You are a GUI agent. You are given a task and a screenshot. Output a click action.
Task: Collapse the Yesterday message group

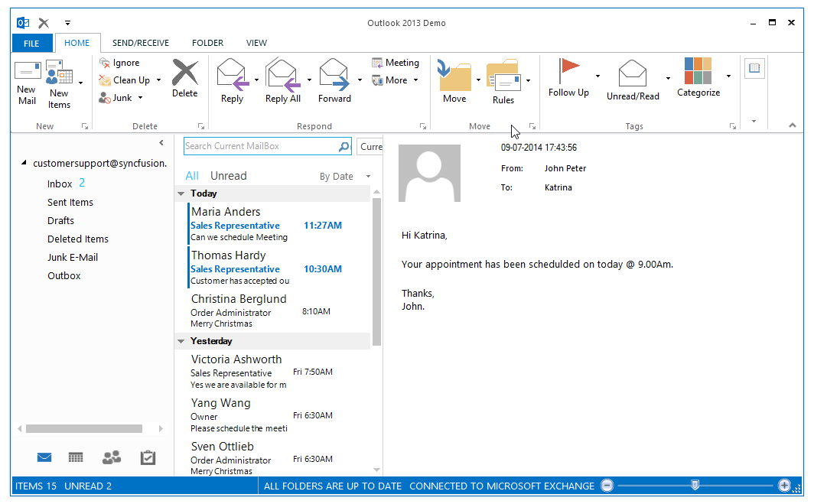(x=181, y=342)
